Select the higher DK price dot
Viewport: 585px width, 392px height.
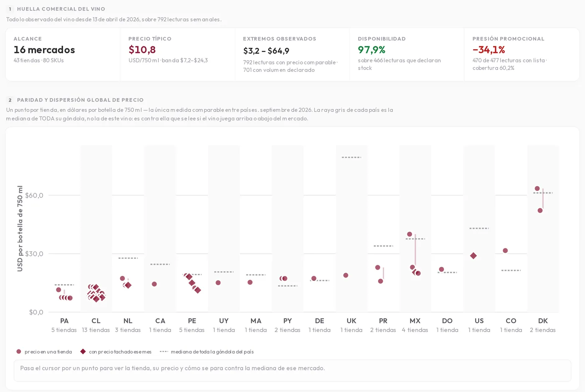537,189
